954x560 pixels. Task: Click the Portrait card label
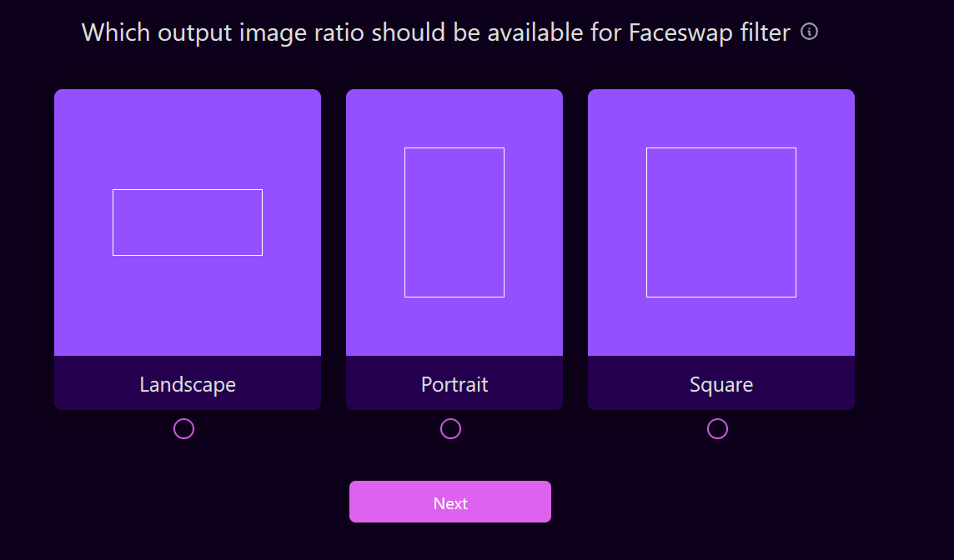point(454,384)
